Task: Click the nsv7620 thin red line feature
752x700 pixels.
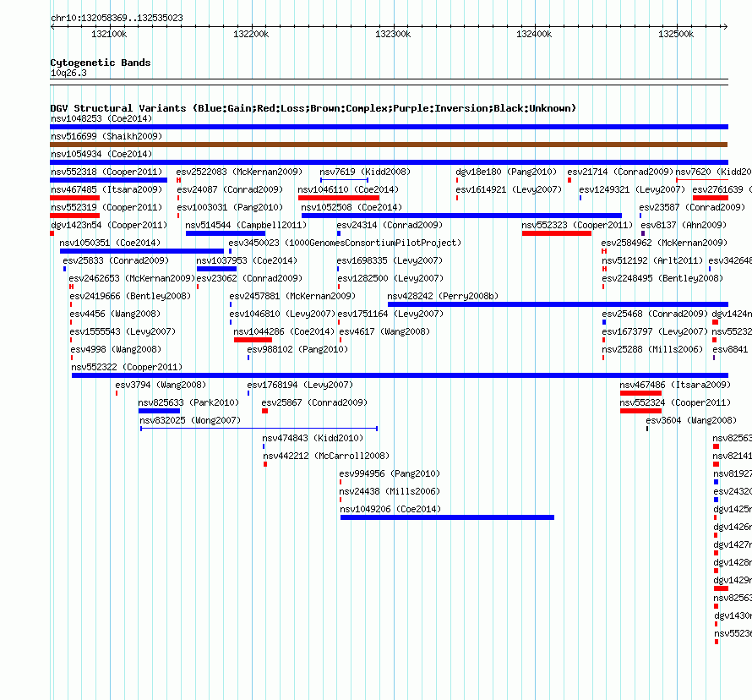Action: point(702,180)
